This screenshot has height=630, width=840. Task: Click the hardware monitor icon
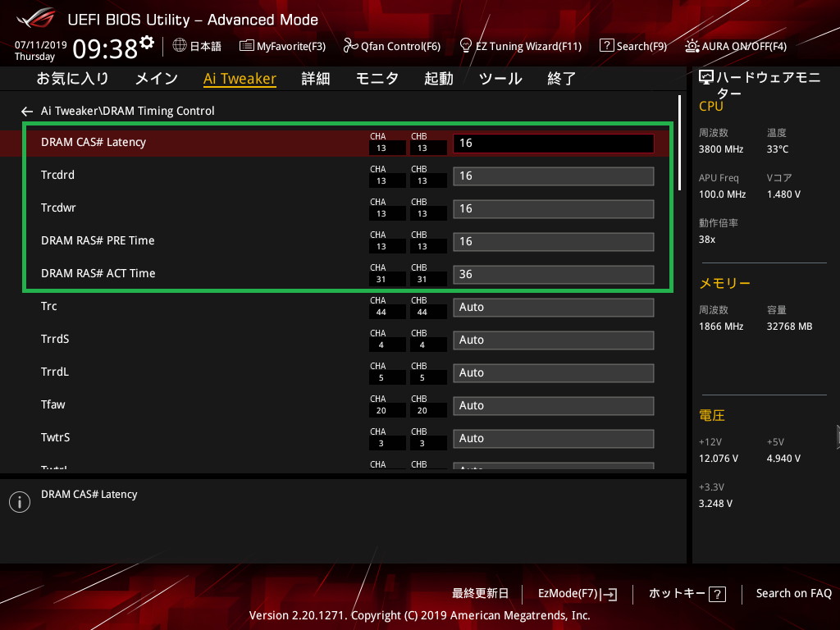706,78
